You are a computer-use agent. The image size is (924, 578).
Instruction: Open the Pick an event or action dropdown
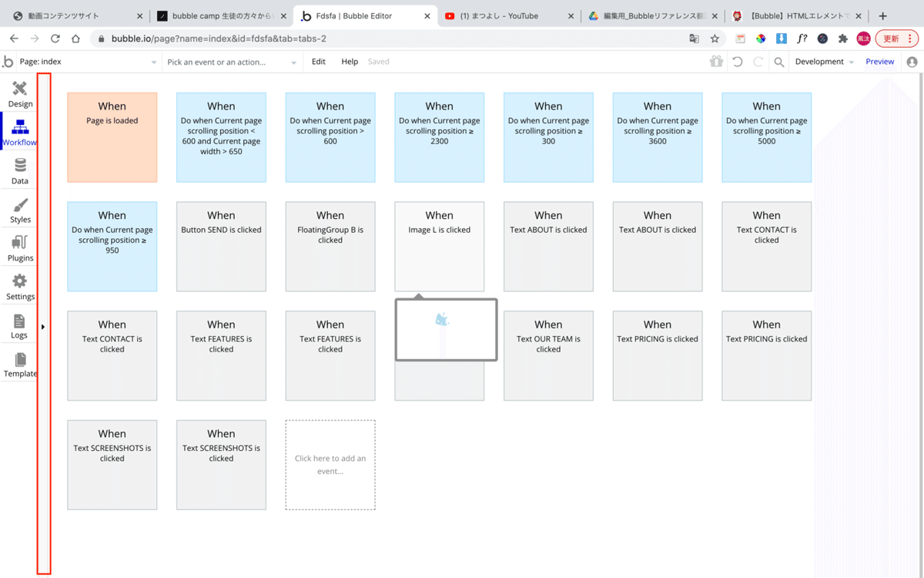point(232,62)
